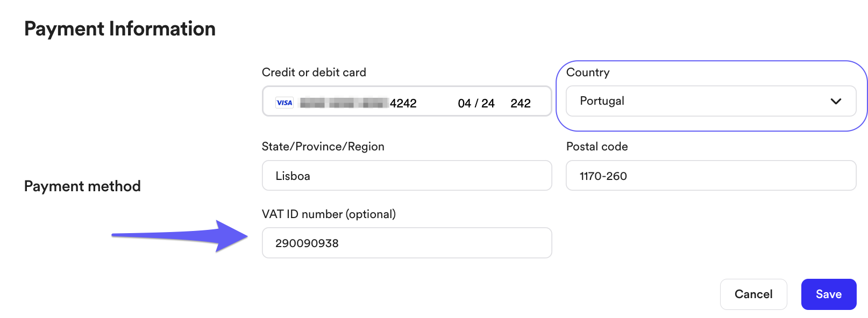868x318 pixels.
Task: Click the Postal code field showing 1170-260
Action: click(710, 176)
